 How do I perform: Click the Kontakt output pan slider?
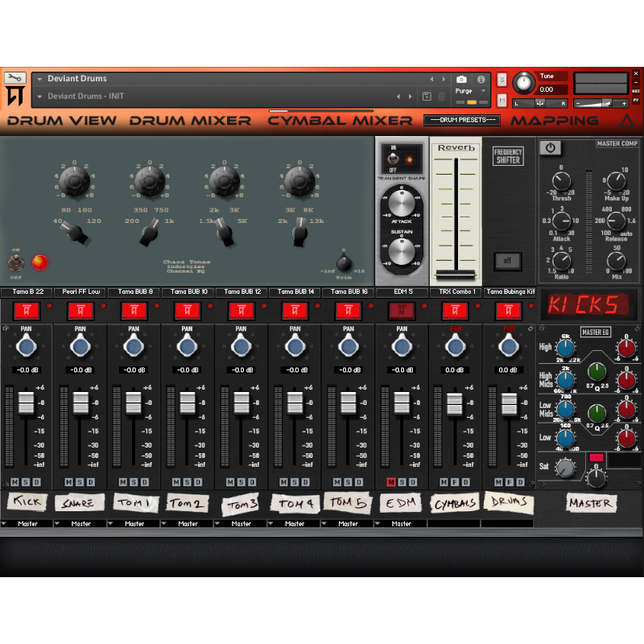540,104
